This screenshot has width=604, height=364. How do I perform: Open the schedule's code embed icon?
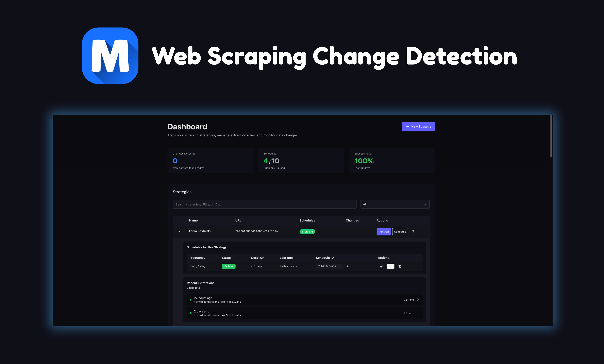coord(381,266)
